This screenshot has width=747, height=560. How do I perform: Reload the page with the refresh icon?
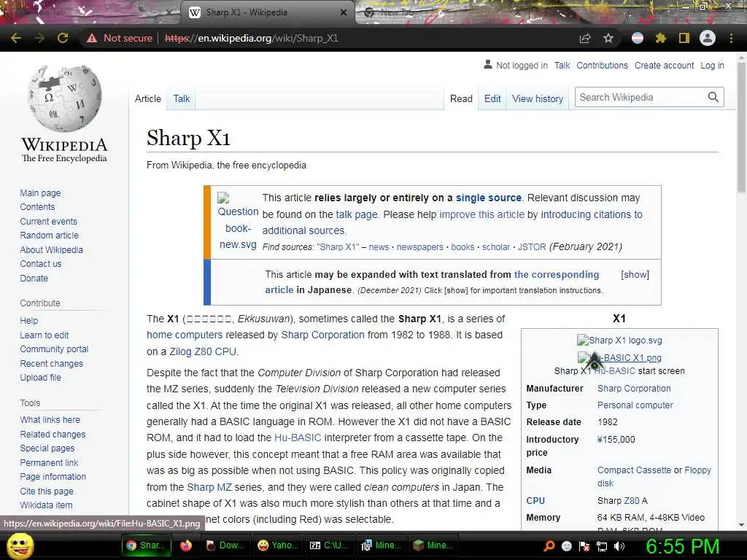point(63,38)
